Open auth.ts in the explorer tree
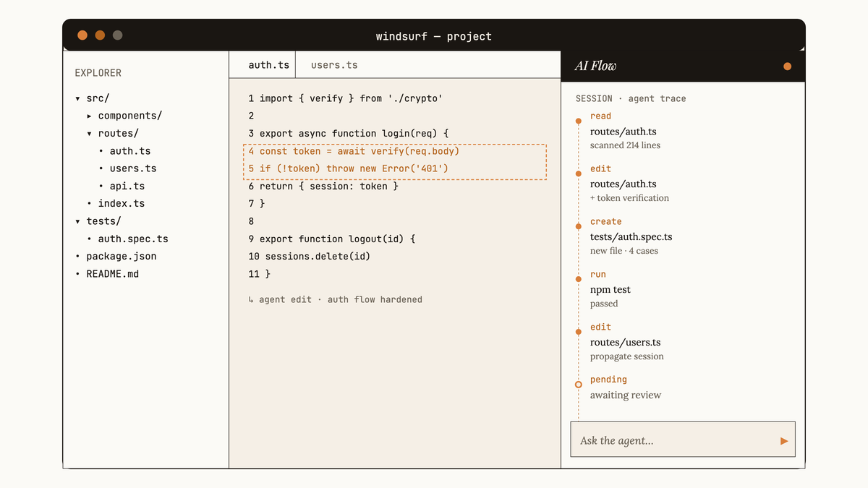 point(130,151)
